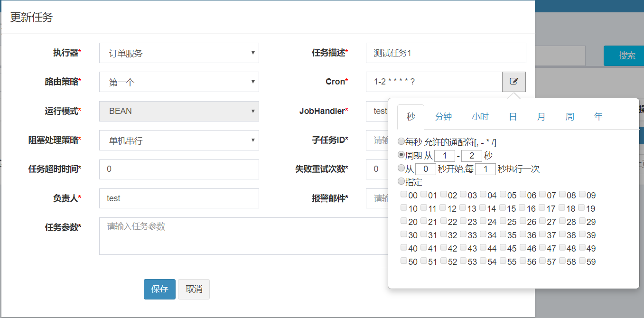Image resolution: width=644 pixels, height=318 pixels.
Task: Select the 每秒 radio option
Action: point(401,140)
